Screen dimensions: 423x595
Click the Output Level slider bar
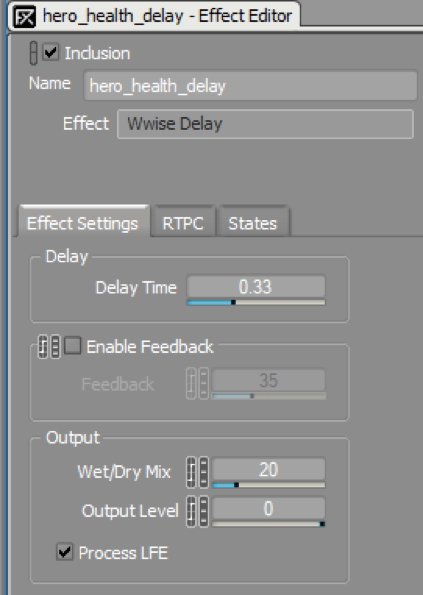coord(269,524)
